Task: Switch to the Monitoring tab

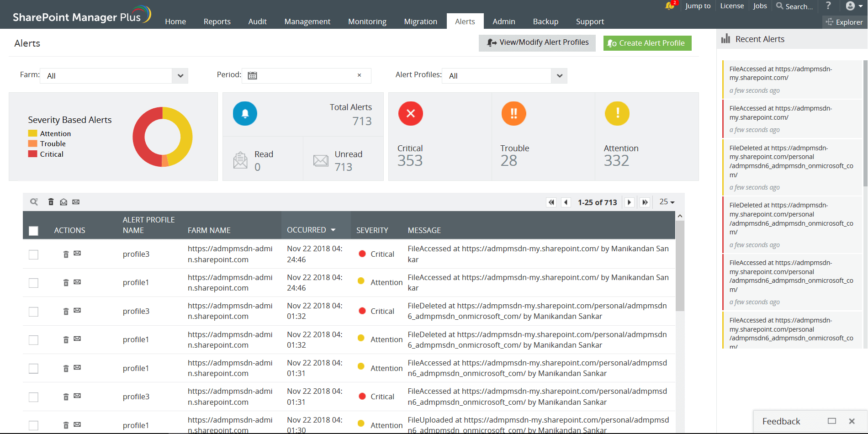Action: coord(367,21)
